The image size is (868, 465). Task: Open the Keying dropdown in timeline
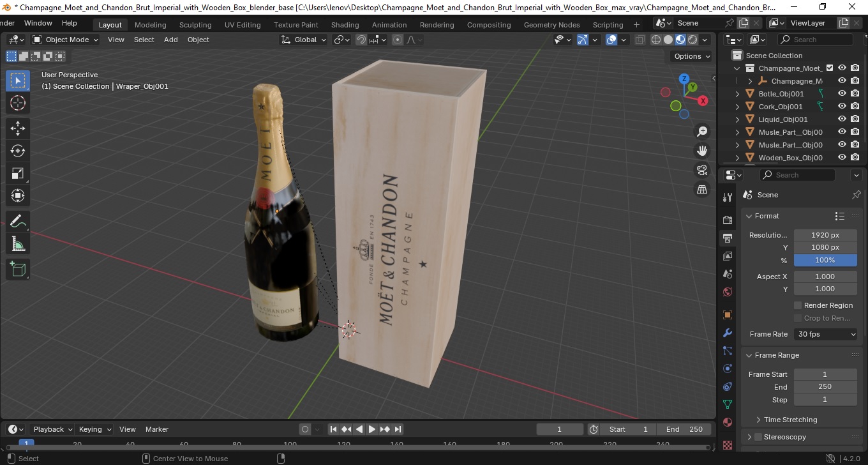click(x=95, y=429)
